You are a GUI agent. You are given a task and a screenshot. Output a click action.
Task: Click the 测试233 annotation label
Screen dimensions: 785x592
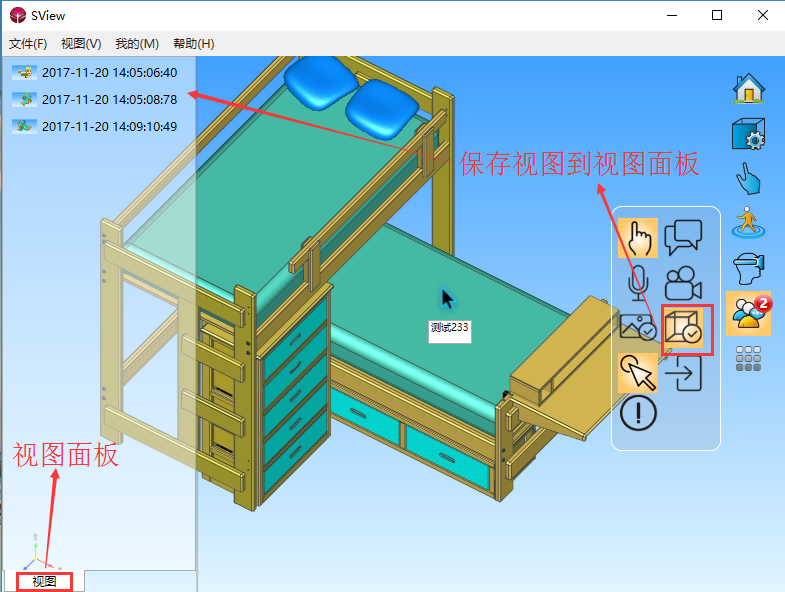[x=450, y=332]
